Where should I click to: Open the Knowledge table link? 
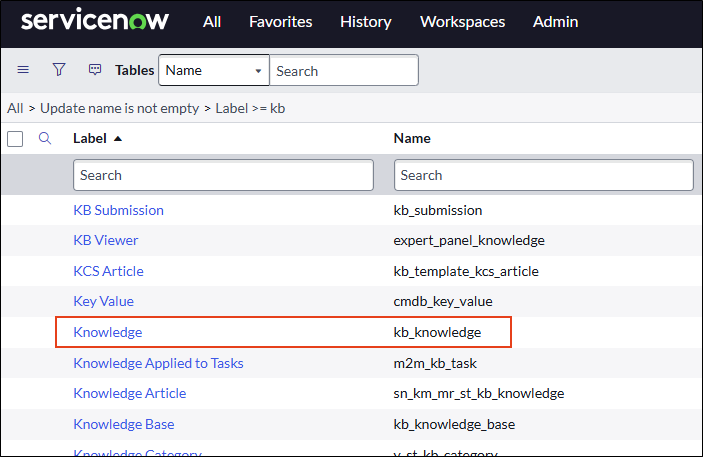(x=108, y=332)
